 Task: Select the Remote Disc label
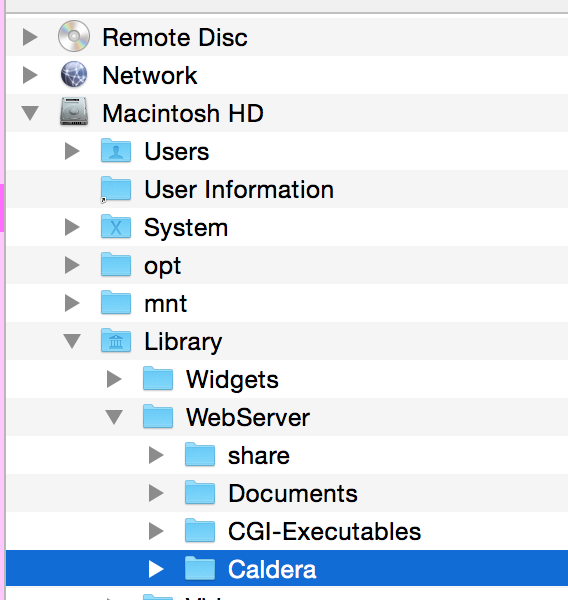175,37
